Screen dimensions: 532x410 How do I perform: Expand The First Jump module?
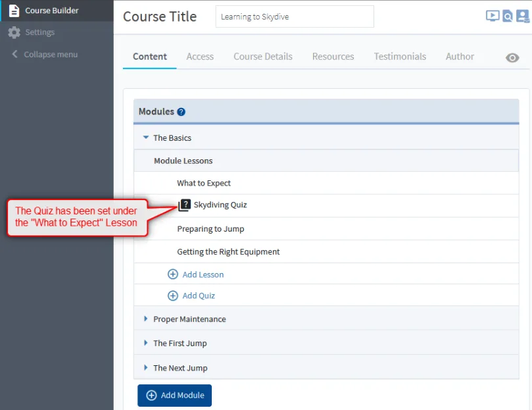pos(146,343)
